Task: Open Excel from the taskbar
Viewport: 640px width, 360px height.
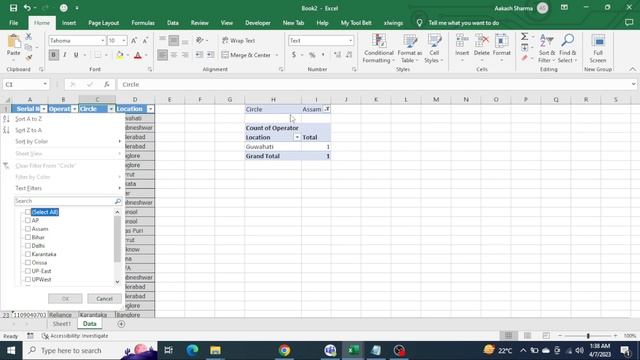Action: pyautogui.click(x=353, y=350)
